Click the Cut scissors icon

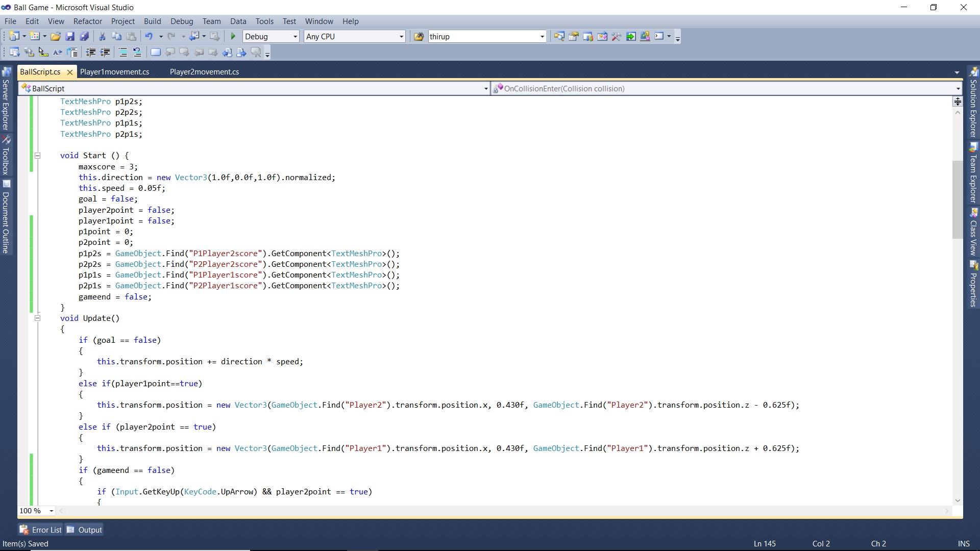(102, 36)
